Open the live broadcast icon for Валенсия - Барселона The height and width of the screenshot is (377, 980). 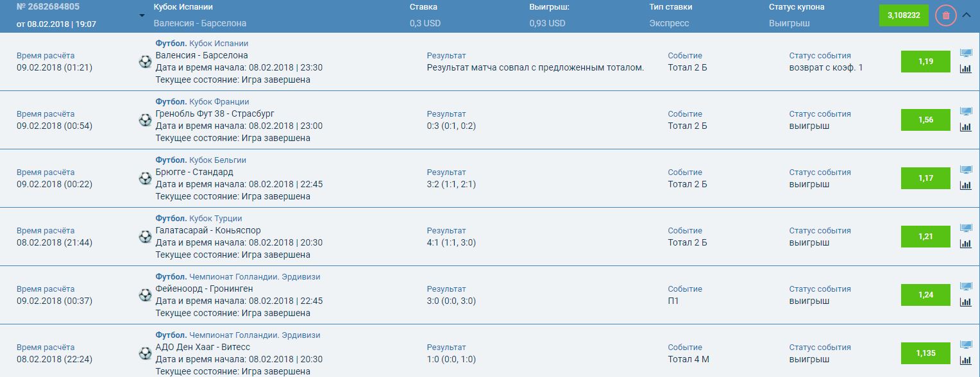pyautogui.click(x=967, y=54)
